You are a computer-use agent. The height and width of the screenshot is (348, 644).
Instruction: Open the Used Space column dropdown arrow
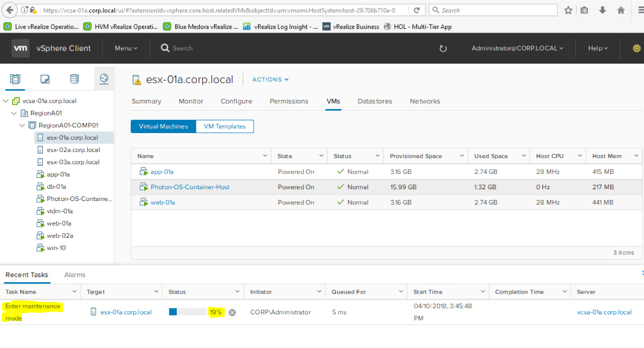pyautogui.click(x=524, y=156)
